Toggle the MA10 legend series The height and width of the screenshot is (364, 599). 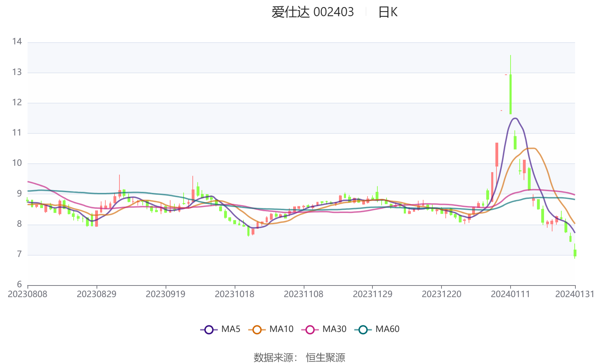click(271, 329)
